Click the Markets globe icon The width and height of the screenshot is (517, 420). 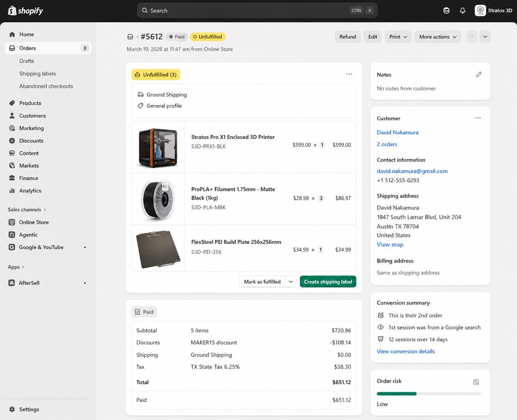12,166
